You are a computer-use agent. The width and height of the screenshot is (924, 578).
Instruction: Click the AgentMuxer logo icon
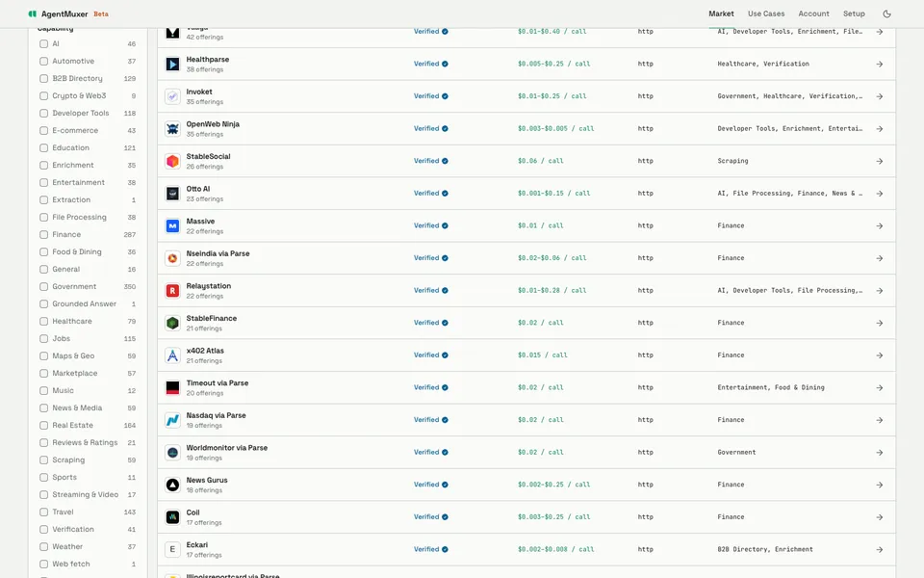33,13
